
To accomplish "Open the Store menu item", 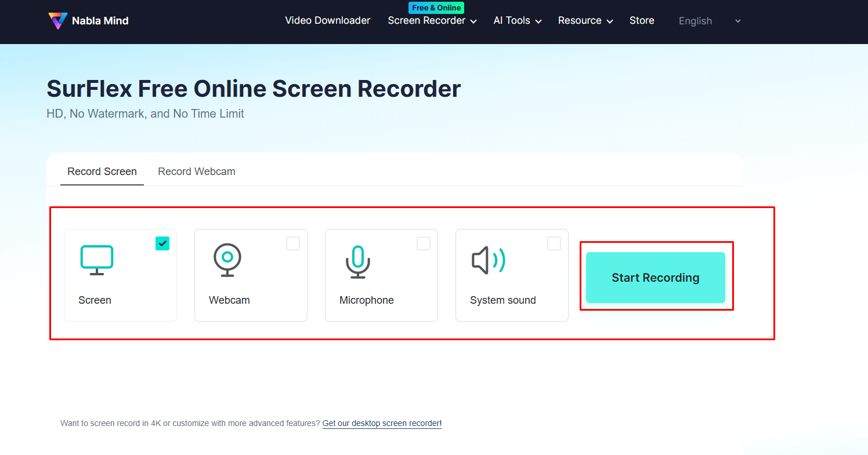I will [642, 20].
